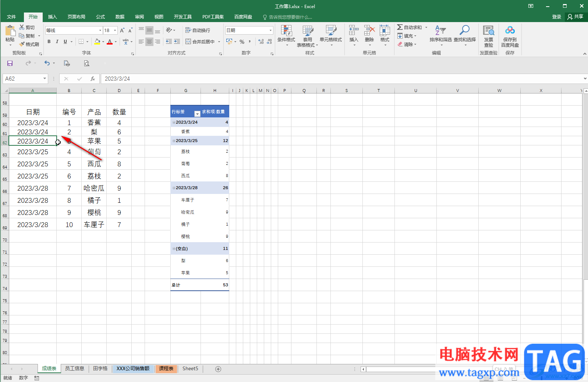The height and width of the screenshot is (382, 588).
Task: Click AutoSum (自动求和)
Action: [410, 27]
